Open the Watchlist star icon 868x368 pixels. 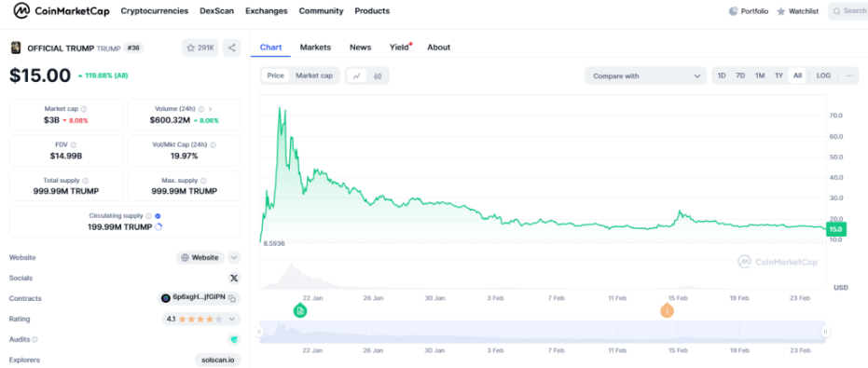[781, 11]
